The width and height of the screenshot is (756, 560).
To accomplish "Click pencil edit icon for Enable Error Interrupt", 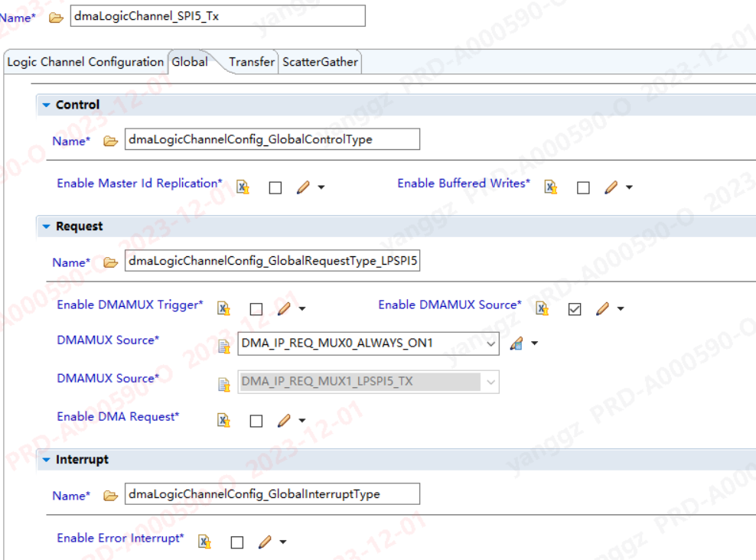I will coord(265,542).
